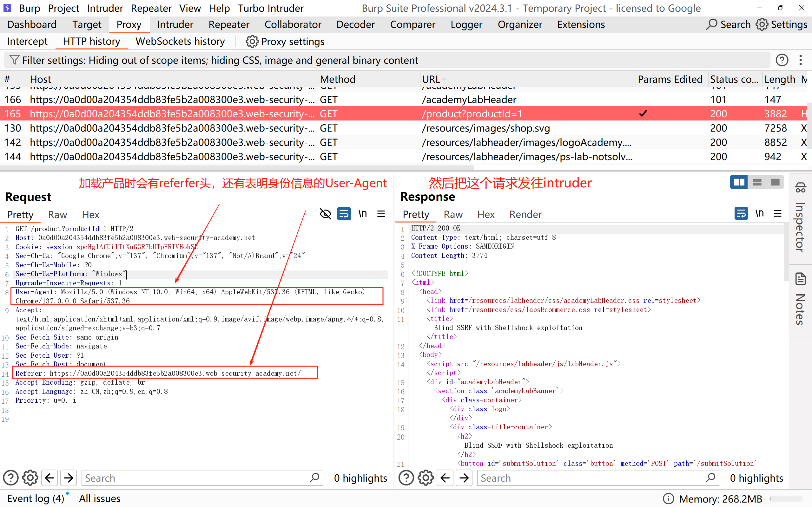Toggle non-printable \n display in Response

coord(759,214)
